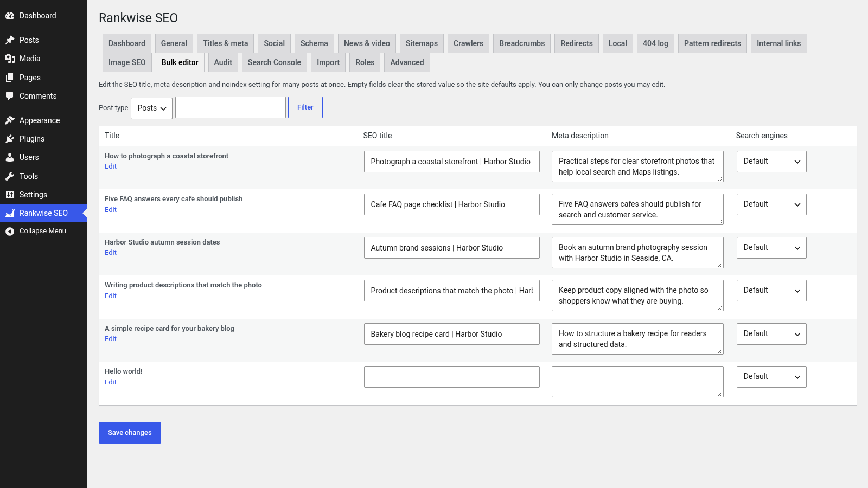Click the Tools wrench icon
Viewport: 868px width, 488px height.
click(x=10, y=176)
